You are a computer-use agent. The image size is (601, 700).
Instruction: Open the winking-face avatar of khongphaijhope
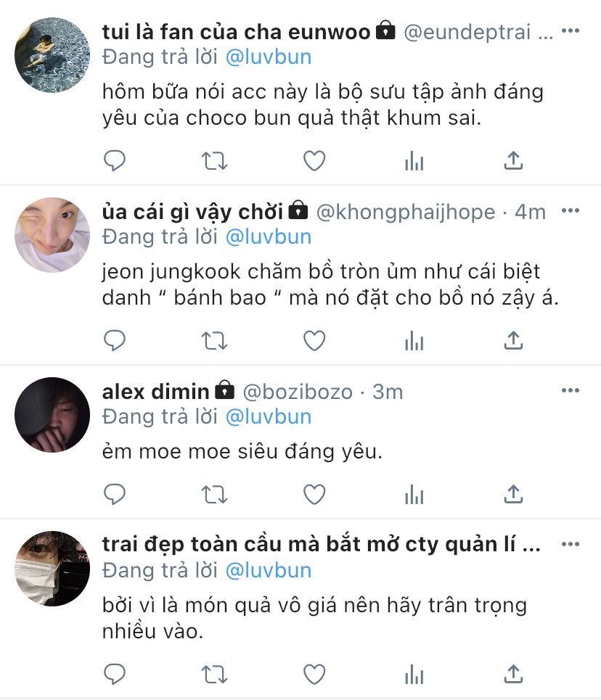[52, 235]
